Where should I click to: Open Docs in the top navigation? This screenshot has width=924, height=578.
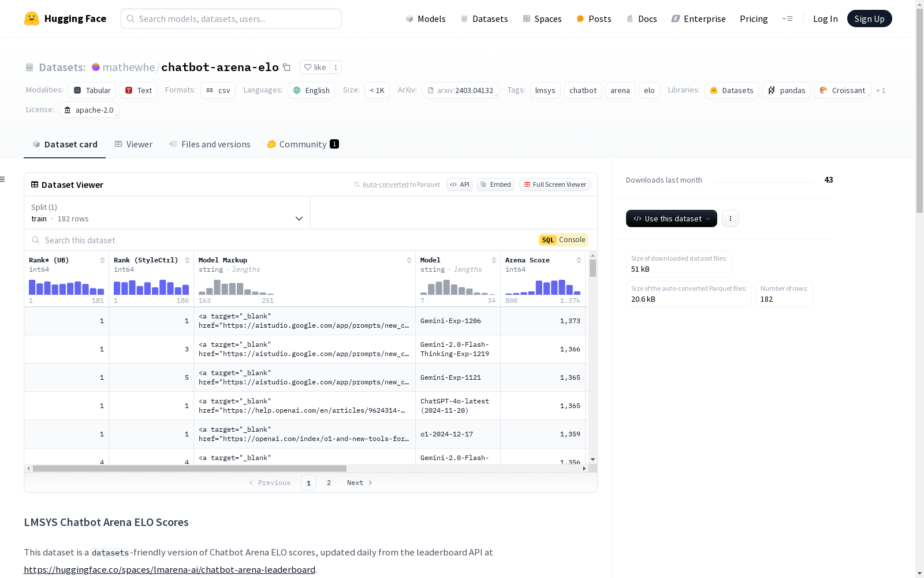pyautogui.click(x=642, y=18)
